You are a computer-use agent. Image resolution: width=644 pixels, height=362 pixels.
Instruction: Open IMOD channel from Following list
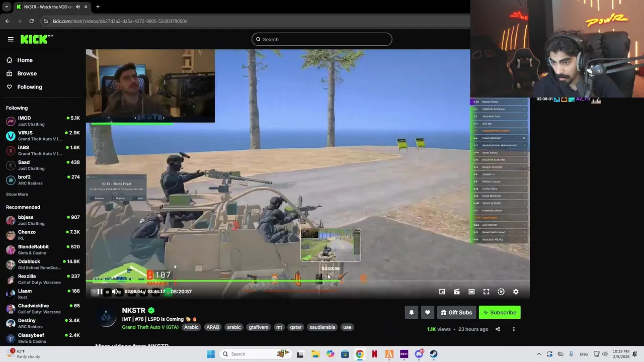click(x=43, y=121)
